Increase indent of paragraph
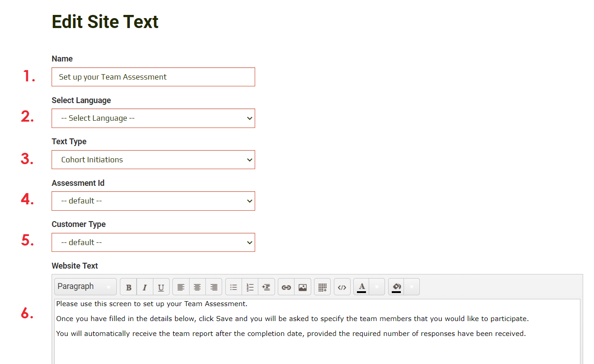The height and width of the screenshot is (364, 594). tap(266, 287)
